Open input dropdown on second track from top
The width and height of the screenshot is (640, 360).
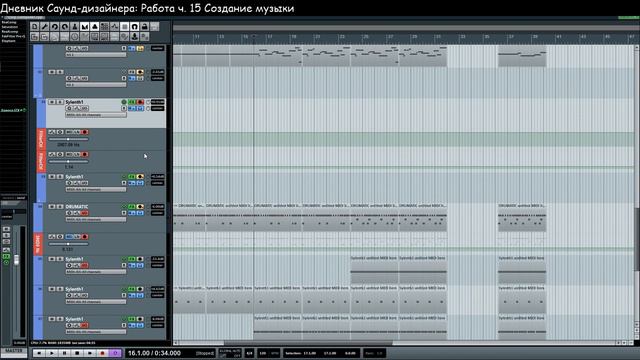coord(96,85)
